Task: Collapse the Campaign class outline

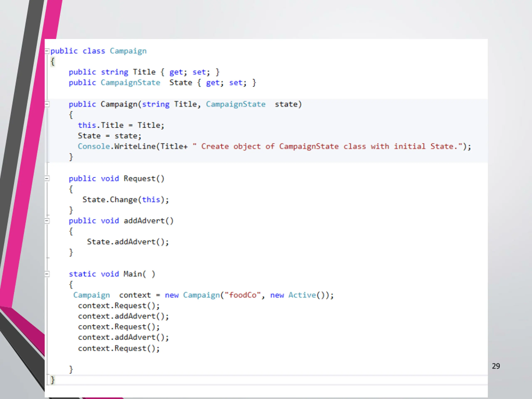Action: 47,51
